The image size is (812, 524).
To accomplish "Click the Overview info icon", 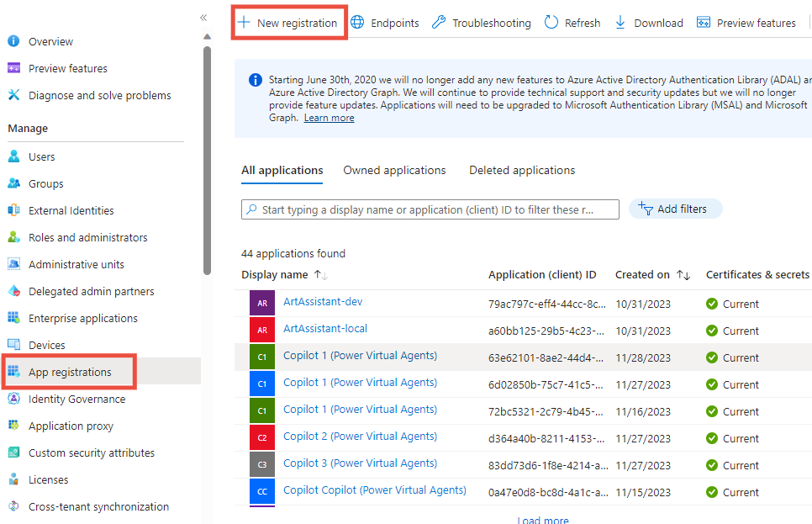I will point(14,41).
